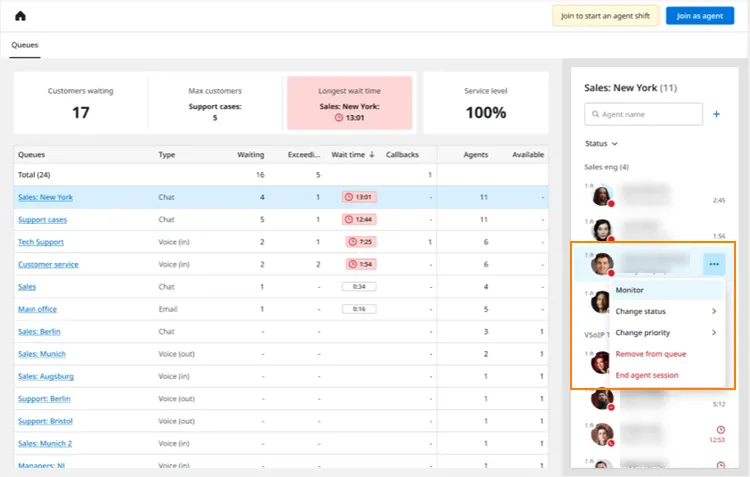Focus the Agent name search field
This screenshot has width=750, height=477.
tap(643, 114)
